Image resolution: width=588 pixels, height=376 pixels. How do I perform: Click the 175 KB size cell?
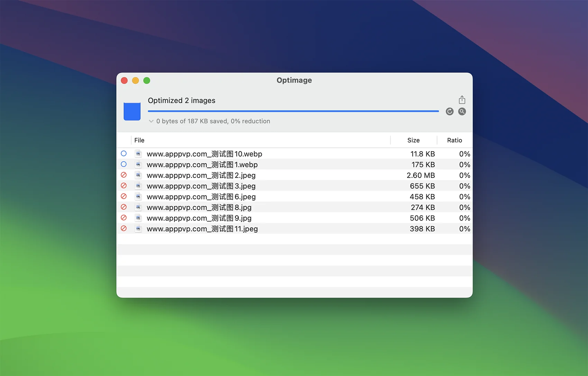[423, 164]
